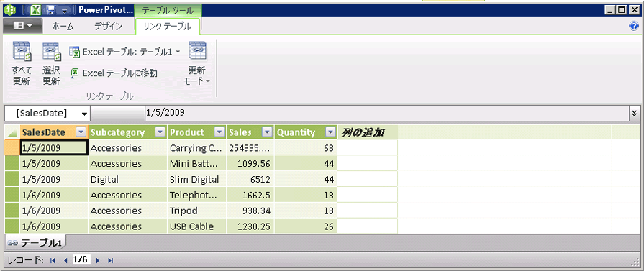Open SalesDate column filter dropdown
Viewport: 644px width, 271px height.
coord(81,132)
